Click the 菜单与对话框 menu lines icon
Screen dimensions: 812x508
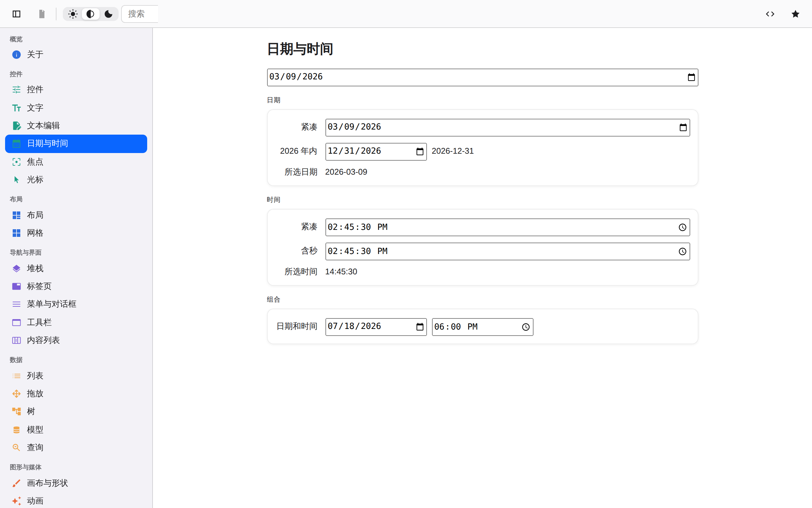16,304
